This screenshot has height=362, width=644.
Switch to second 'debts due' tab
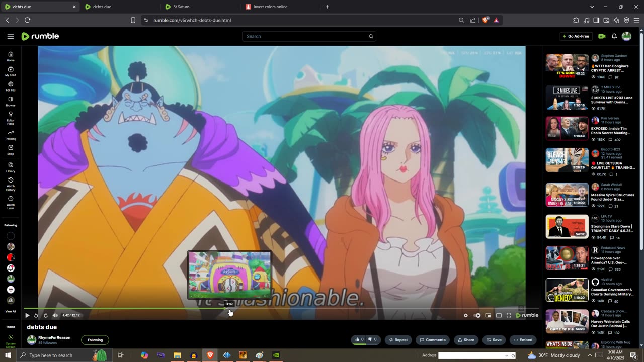[x=118, y=7]
